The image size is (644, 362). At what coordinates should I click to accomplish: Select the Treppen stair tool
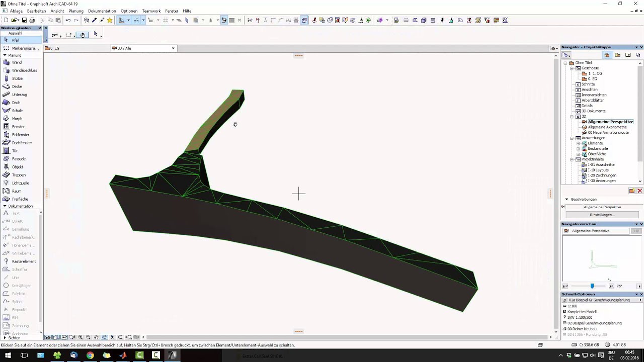coord(21,175)
